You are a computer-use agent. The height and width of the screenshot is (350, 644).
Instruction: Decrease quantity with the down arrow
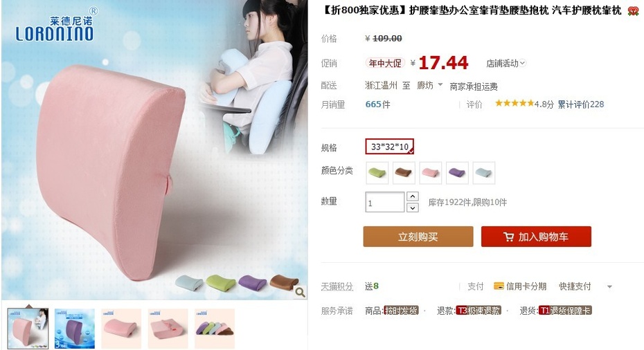(x=412, y=208)
